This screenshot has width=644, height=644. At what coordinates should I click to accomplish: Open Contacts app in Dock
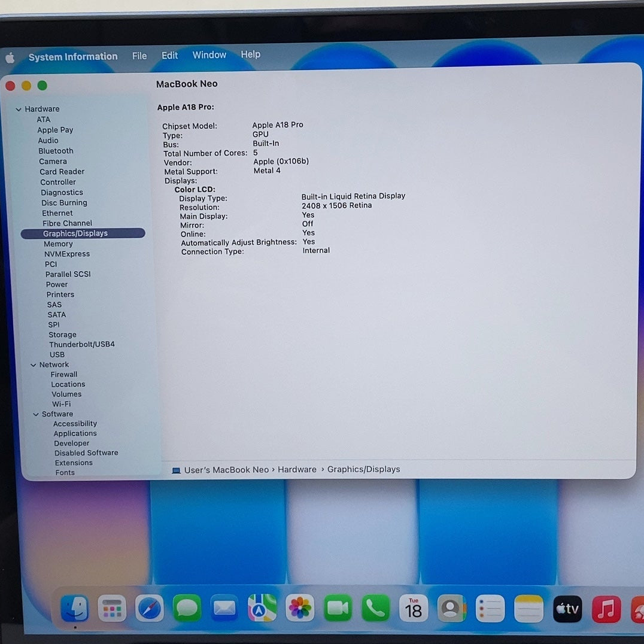tap(451, 608)
